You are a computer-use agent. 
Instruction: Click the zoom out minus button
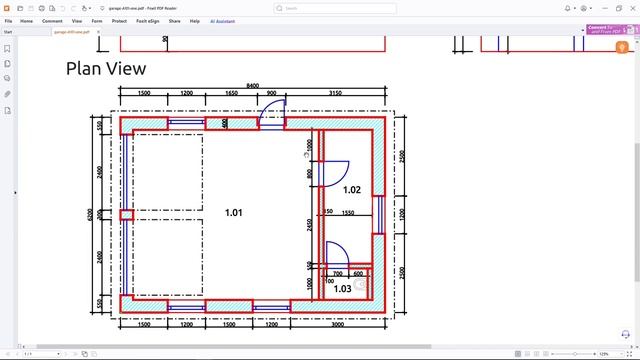pyautogui.click(x=553, y=354)
